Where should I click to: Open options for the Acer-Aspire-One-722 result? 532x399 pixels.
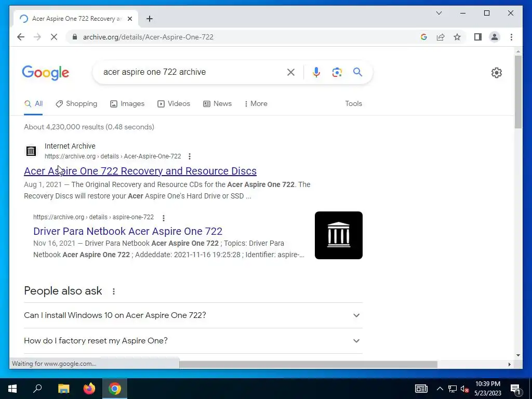[190, 156]
